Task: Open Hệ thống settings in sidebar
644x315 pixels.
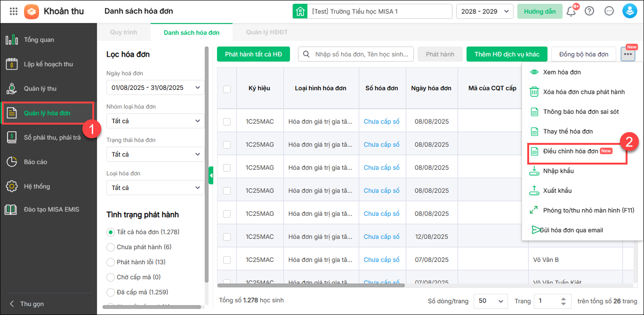Action: coord(37,187)
